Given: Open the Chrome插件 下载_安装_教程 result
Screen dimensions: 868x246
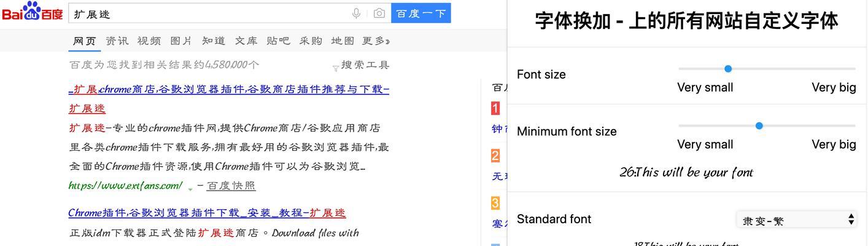Looking at the screenshot, I should [x=207, y=213].
